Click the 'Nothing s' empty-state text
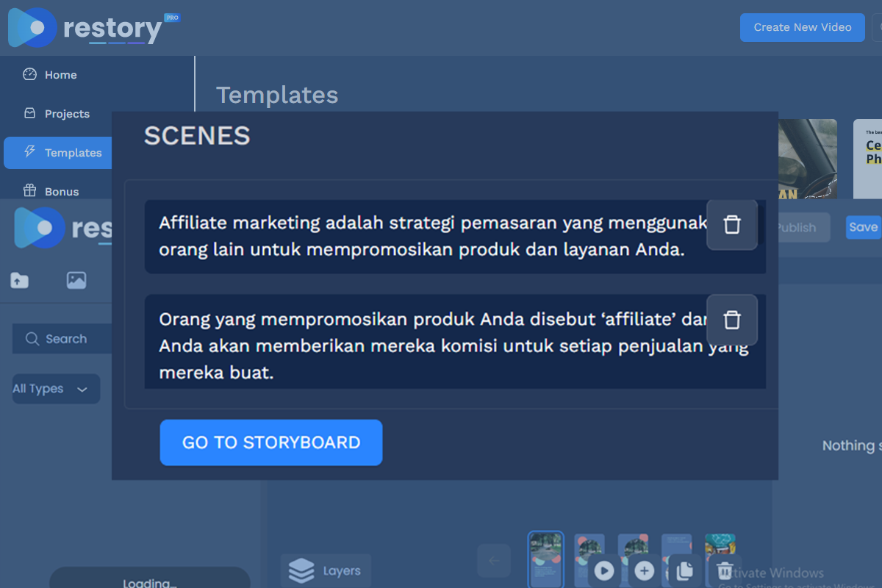882x588 pixels. tap(851, 445)
